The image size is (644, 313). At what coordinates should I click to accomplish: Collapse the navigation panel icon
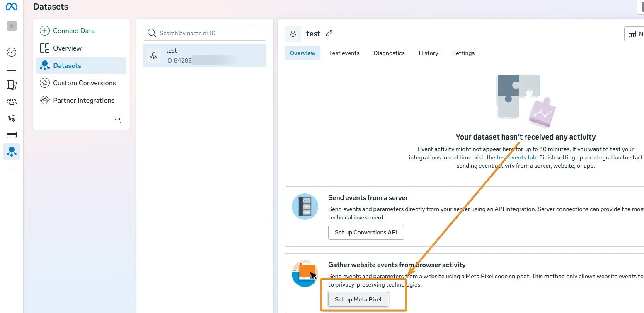[117, 119]
